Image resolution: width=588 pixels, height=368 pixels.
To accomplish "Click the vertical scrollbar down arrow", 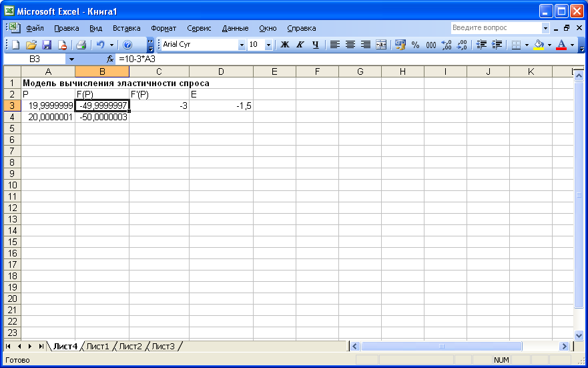I will [x=579, y=335].
